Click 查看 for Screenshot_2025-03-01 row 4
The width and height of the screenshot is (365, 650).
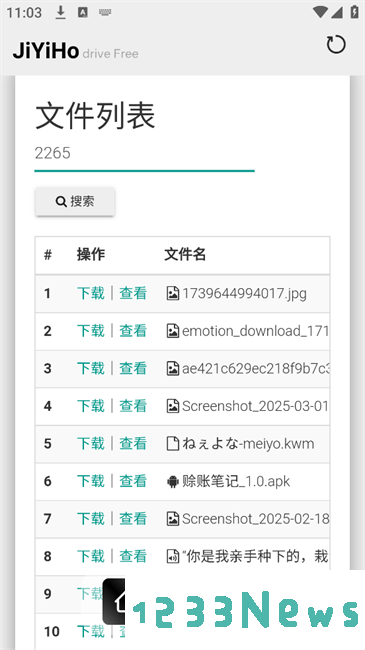pyautogui.click(x=133, y=406)
